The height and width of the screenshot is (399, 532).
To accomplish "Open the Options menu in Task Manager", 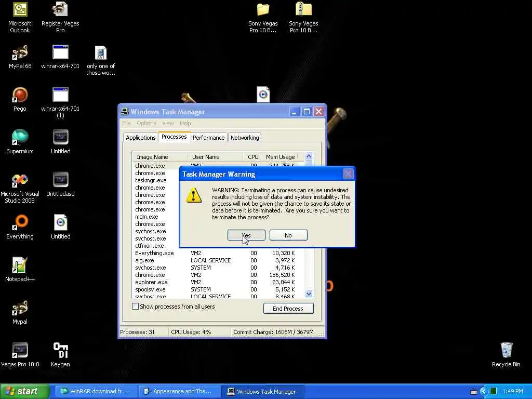I will [147, 123].
